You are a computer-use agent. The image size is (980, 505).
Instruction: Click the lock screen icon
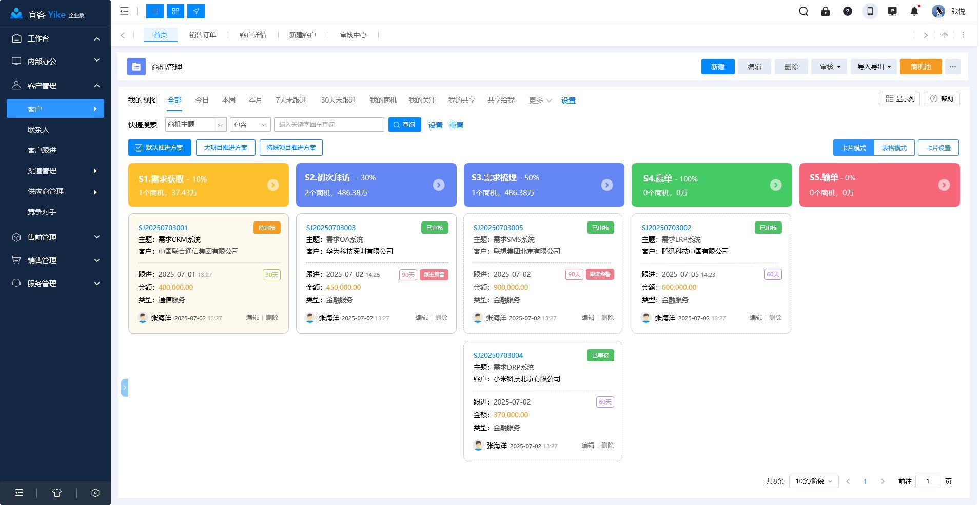click(x=826, y=11)
